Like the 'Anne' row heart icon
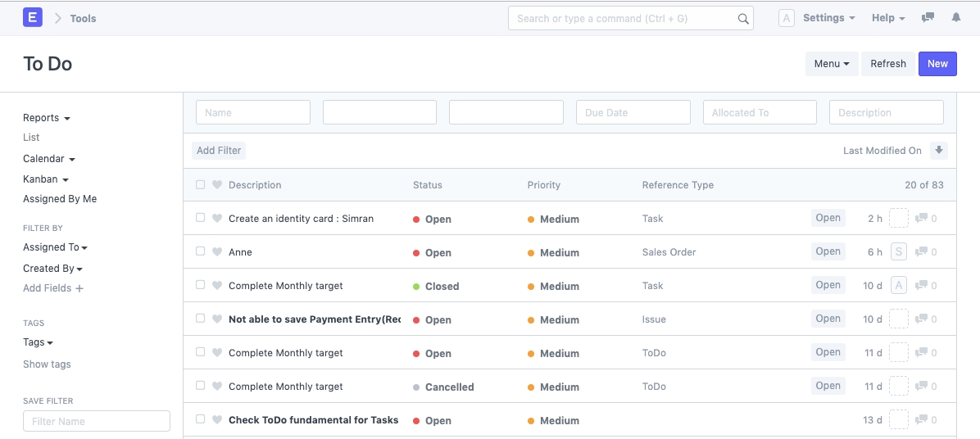980x439 pixels. (217, 252)
